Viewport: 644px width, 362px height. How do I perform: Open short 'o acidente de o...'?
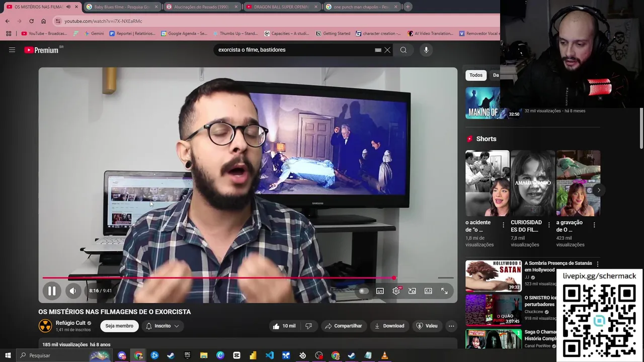pyautogui.click(x=487, y=183)
